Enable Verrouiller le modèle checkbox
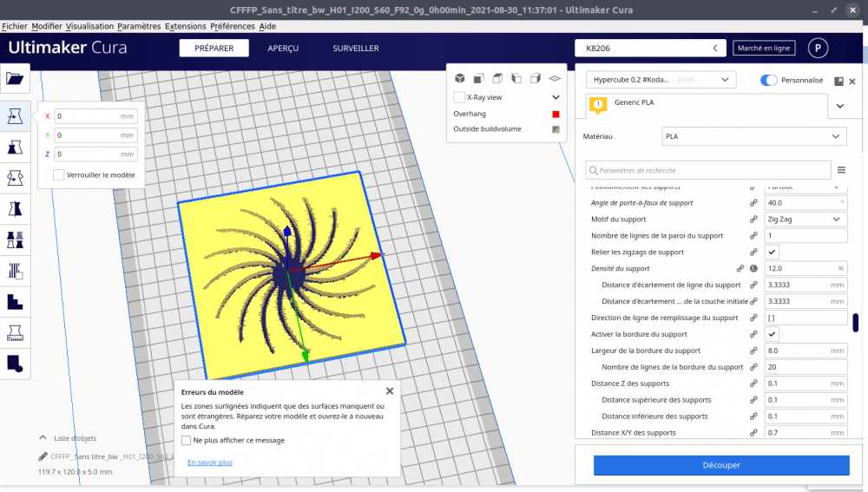868x492 pixels. click(59, 175)
